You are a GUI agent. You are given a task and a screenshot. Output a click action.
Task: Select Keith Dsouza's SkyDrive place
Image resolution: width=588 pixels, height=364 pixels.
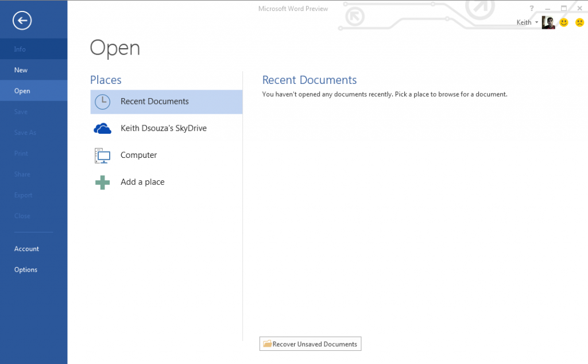coord(167,129)
